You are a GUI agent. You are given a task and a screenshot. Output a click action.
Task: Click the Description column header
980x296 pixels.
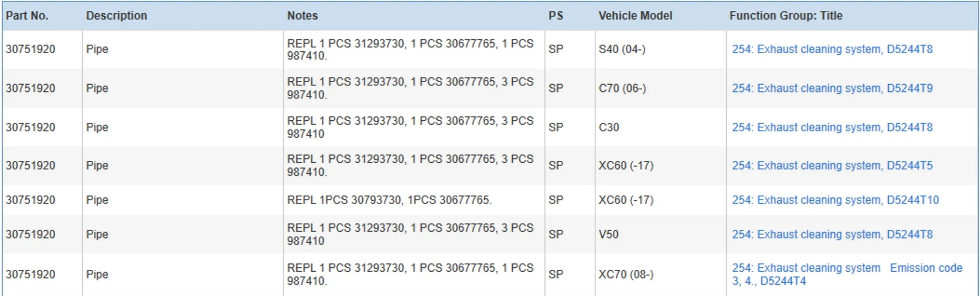(116, 16)
